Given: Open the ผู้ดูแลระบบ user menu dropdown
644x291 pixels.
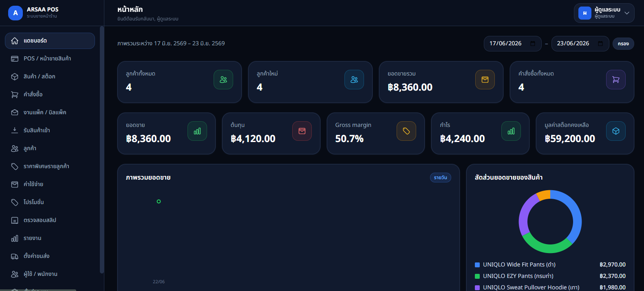Looking at the screenshot, I should pos(604,13).
